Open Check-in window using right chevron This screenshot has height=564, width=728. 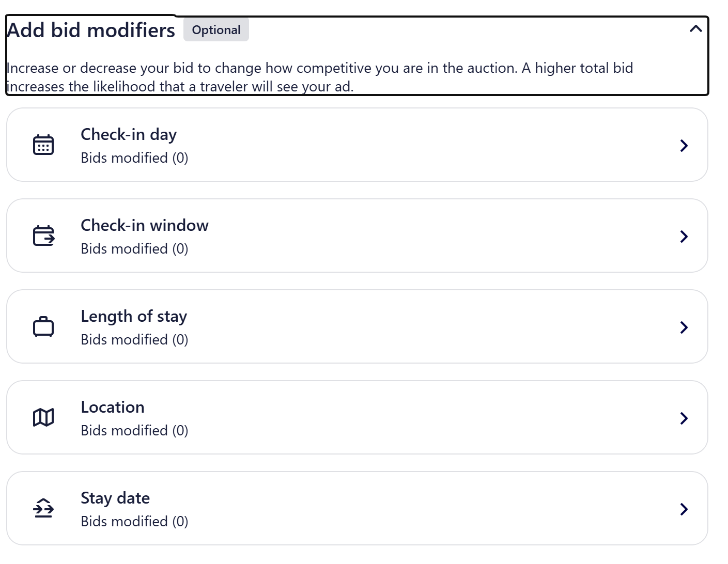tap(684, 237)
